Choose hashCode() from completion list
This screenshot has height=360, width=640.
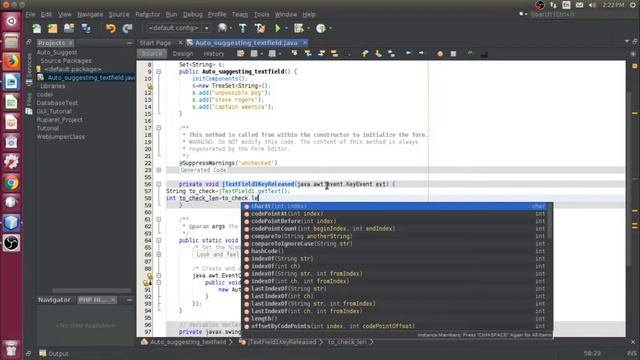coord(395,251)
